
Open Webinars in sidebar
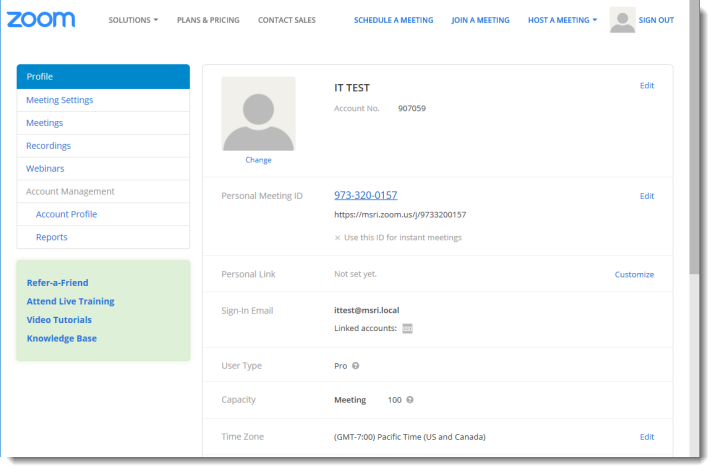click(x=103, y=169)
